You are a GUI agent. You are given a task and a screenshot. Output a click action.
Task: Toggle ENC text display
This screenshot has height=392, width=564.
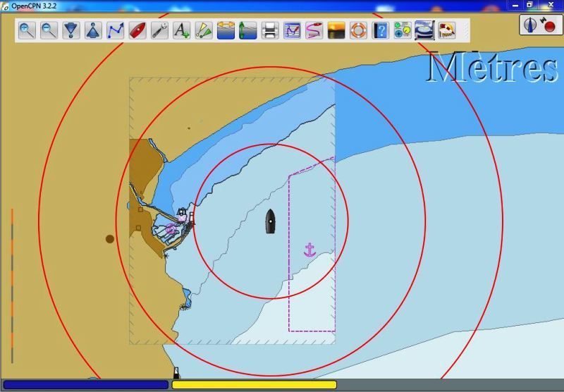(182, 30)
